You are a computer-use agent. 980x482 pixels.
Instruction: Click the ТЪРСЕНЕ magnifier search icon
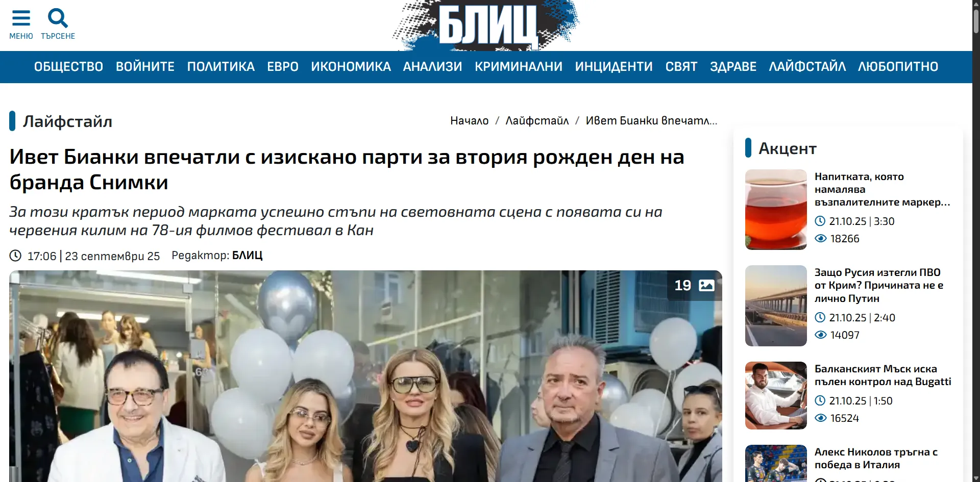tap(58, 18)
